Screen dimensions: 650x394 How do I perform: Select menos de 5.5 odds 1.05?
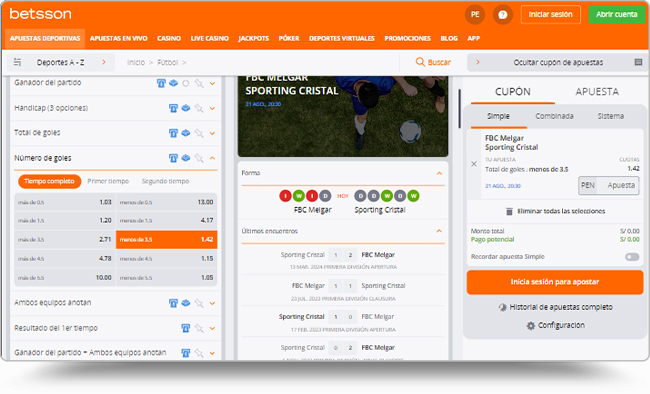[x=166, y=277]
